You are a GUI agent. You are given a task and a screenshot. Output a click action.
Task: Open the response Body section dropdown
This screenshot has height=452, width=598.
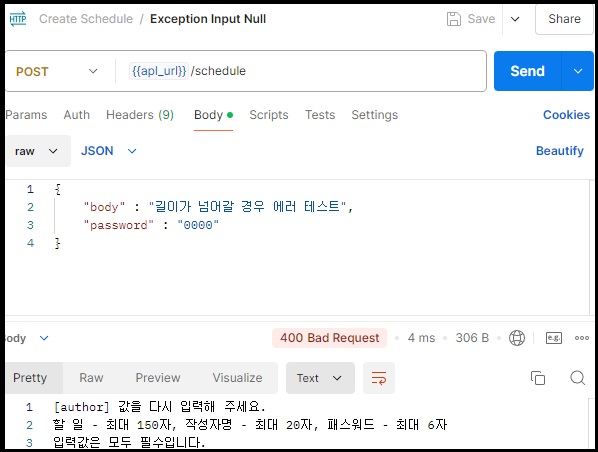coord(27,338)
